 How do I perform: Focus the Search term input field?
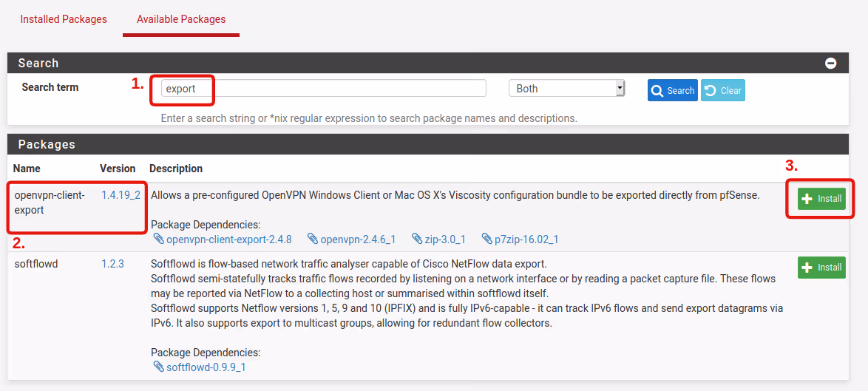point(323,89)
